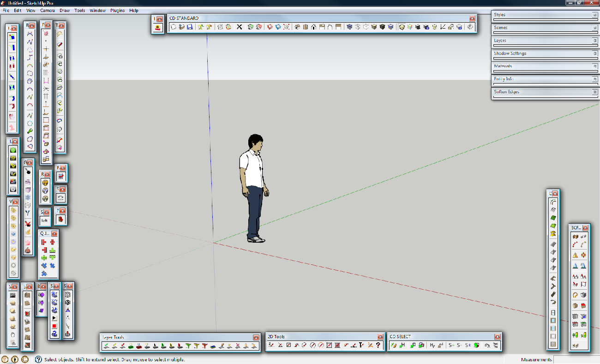The image size is (600, 364).
Task: Click the 2D Tools toolbar title
Action: coord(276,337)
